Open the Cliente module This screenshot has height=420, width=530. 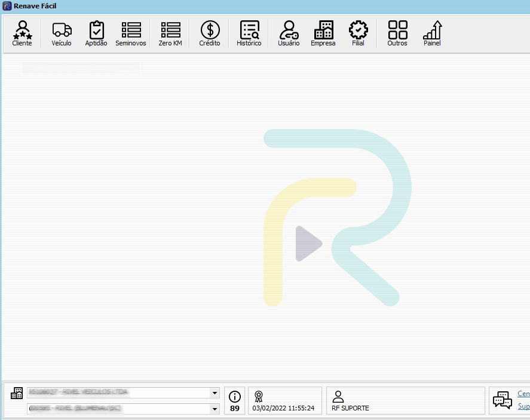tap(22, 33)
